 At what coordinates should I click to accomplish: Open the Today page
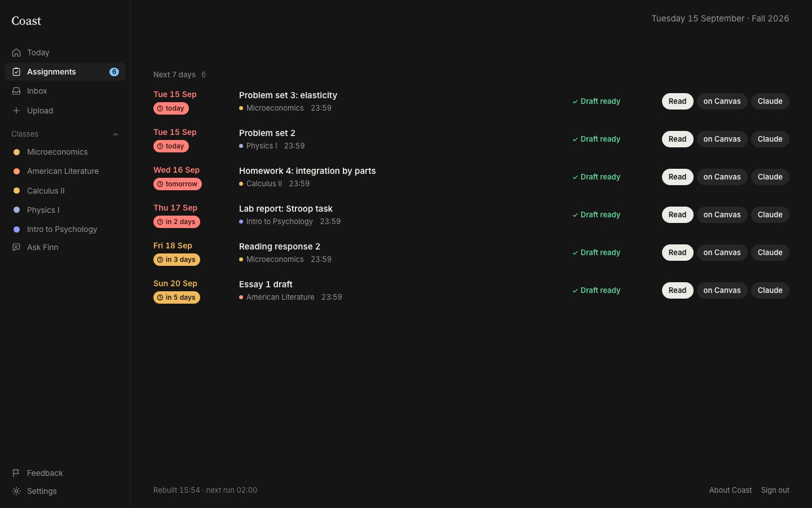coord(65,52)
